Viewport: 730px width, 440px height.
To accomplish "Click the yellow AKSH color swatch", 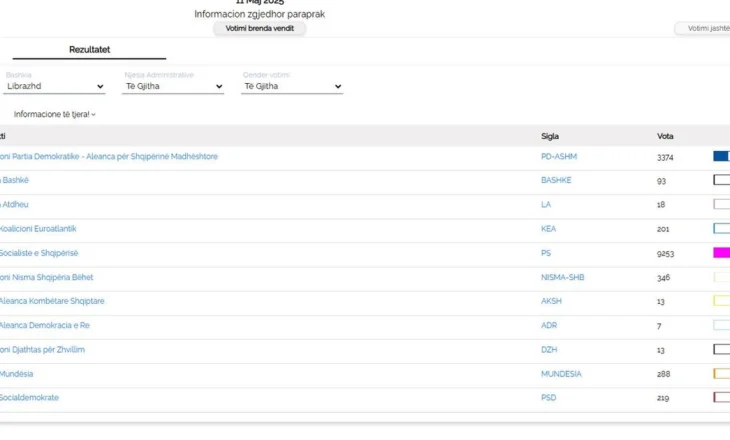I will point(721,300).
